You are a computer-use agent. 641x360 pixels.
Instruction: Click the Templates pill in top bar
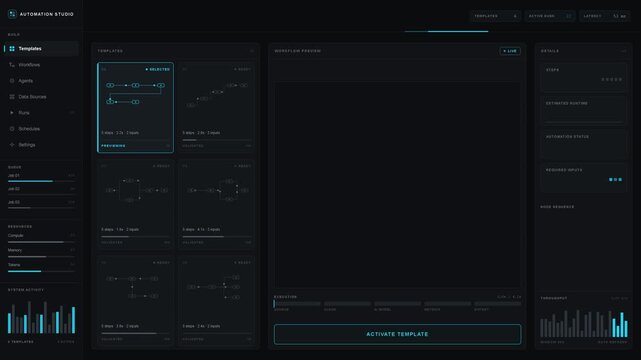495,16
